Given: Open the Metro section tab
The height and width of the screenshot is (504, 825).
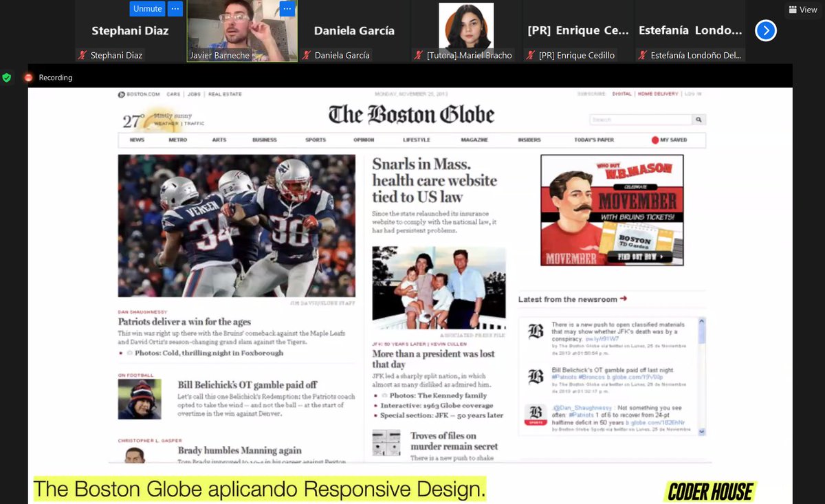Looking at the screenshot, I should 177,140.
